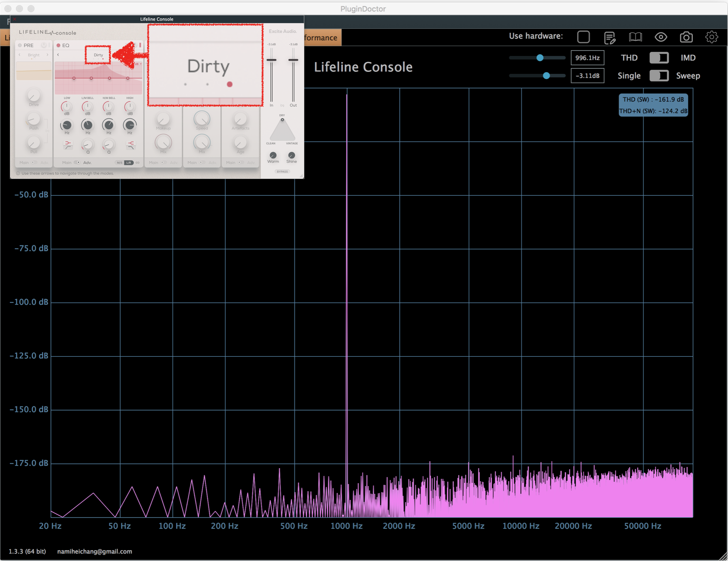Click the DRY handle on the triangle pad

point(282,120)
